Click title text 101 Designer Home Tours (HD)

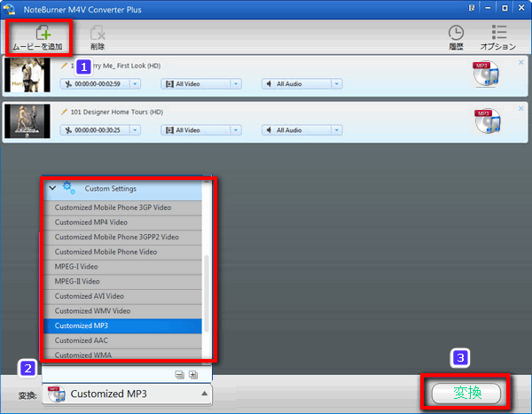(x=117, y=112)
